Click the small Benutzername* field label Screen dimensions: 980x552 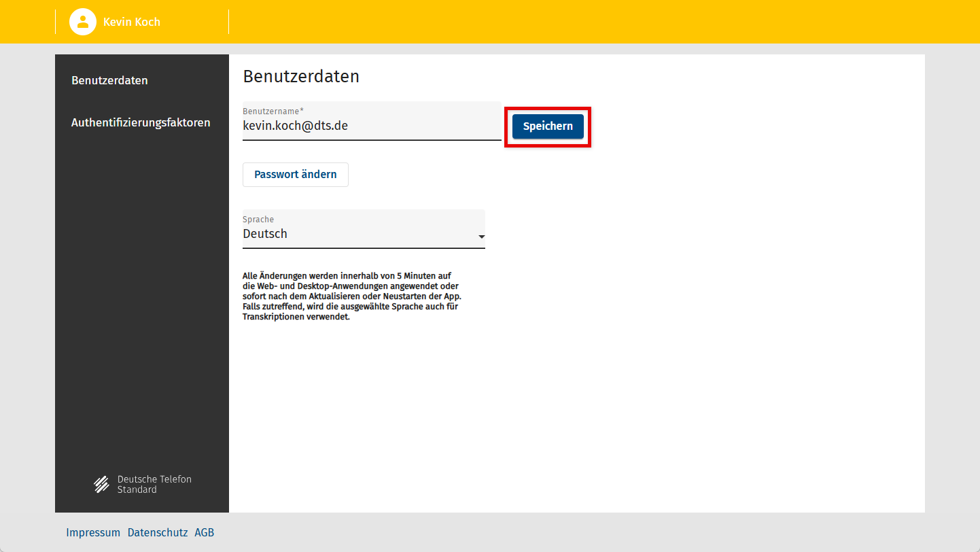[x=273, y=111]
